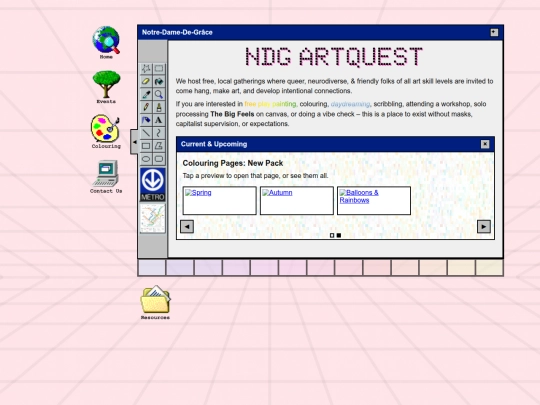Pick the Brush tool
This screenshot has width=540, height=405.
(x=159, y=107)
